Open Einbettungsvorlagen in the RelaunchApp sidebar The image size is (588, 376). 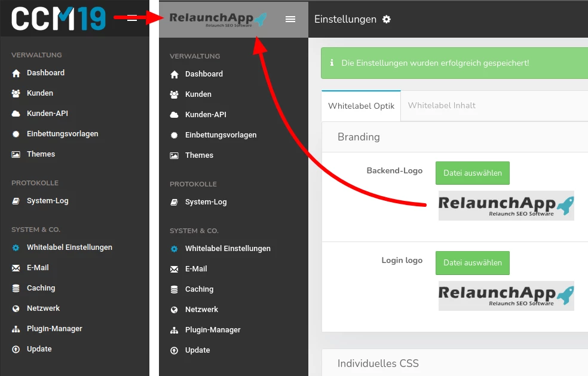220,135
